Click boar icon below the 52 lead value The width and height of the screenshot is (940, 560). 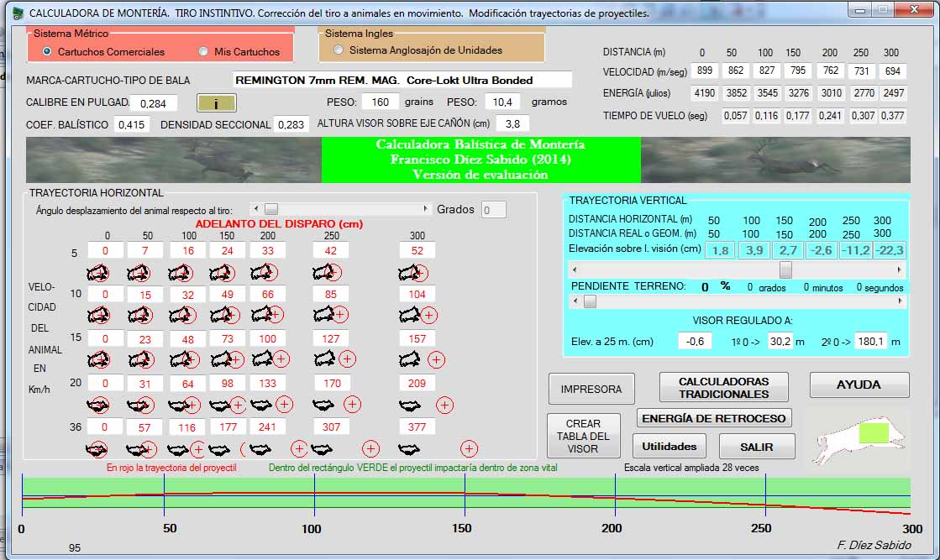pyautogui.click(x=412, y=273)
